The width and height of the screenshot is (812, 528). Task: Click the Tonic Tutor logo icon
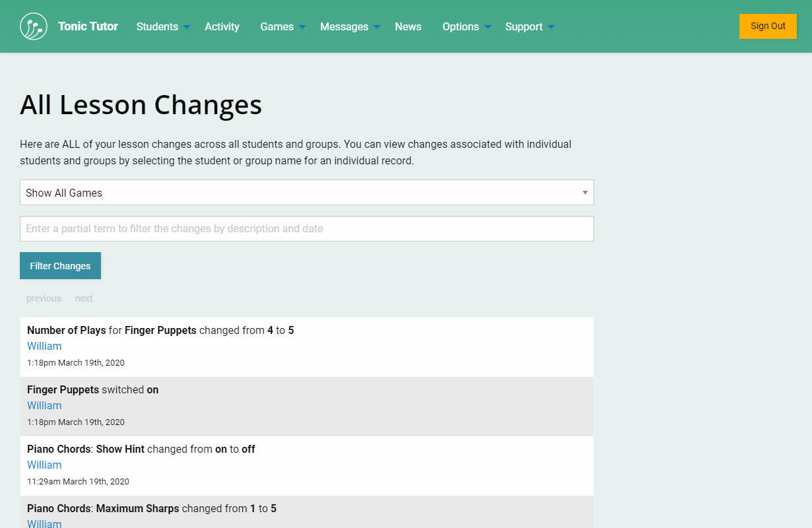[34, 26]
